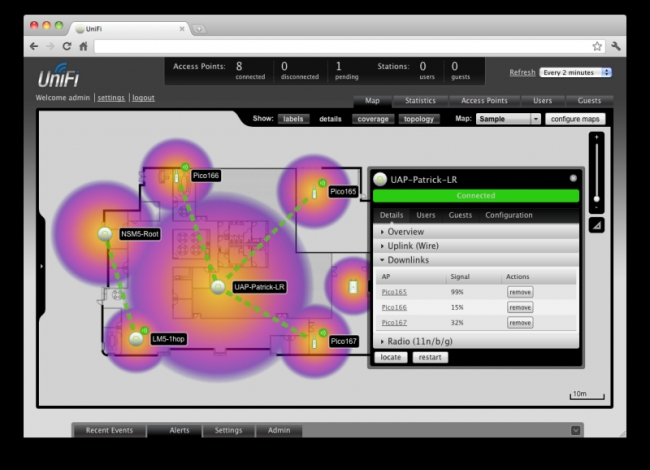Close the UniFi browser tab
The height and width of the screenshot is (470, 650).
[x=182, y=29]
